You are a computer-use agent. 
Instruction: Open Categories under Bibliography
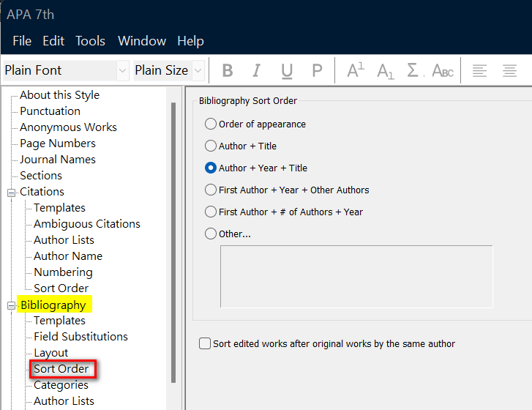pos(61,385)
